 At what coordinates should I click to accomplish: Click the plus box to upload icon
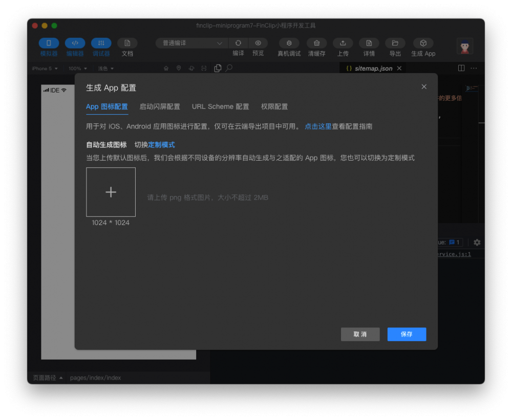point(111,192)
